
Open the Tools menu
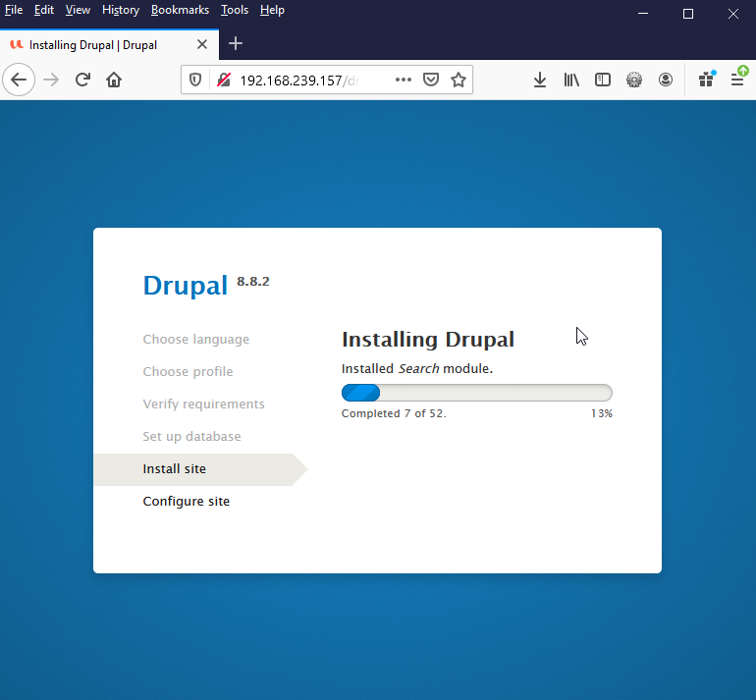click(x=235, y=10)
